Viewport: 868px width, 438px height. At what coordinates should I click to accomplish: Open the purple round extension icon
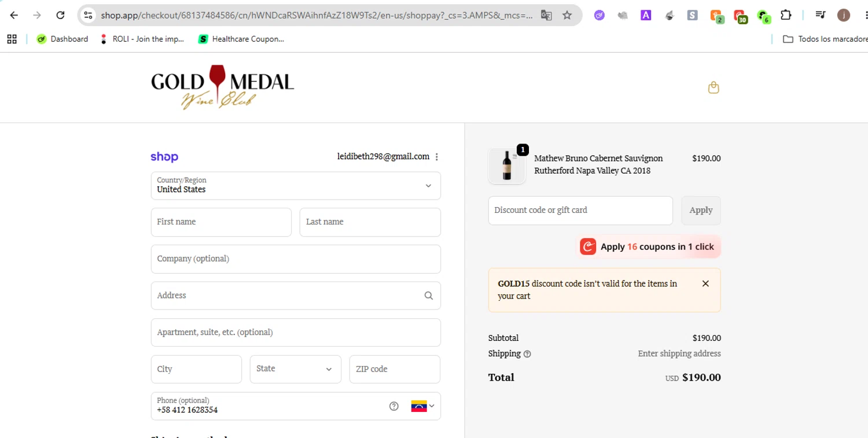pos(599,16)
